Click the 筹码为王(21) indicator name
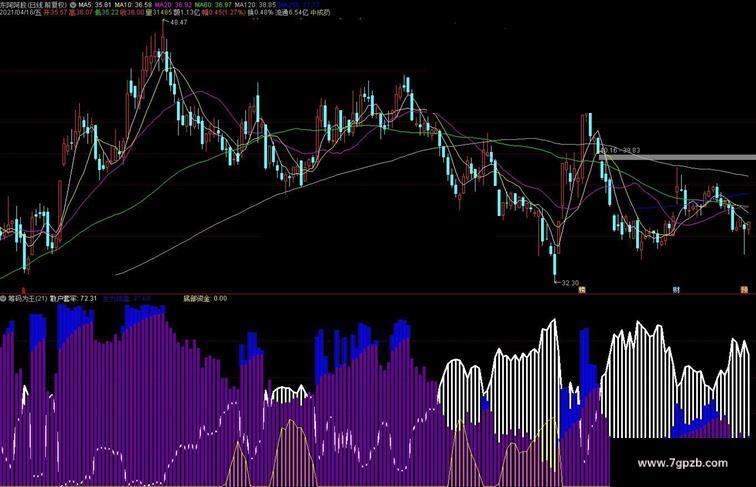 (27, 298)
